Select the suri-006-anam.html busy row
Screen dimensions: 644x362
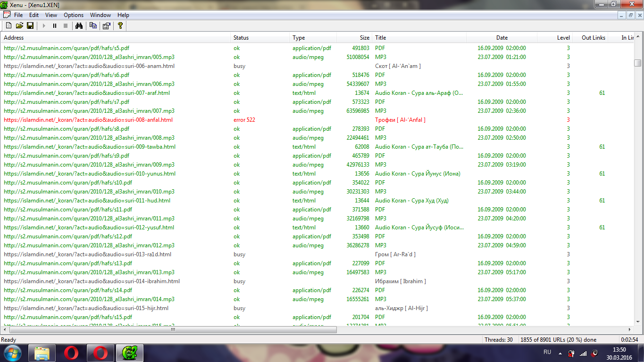point(89,66)
